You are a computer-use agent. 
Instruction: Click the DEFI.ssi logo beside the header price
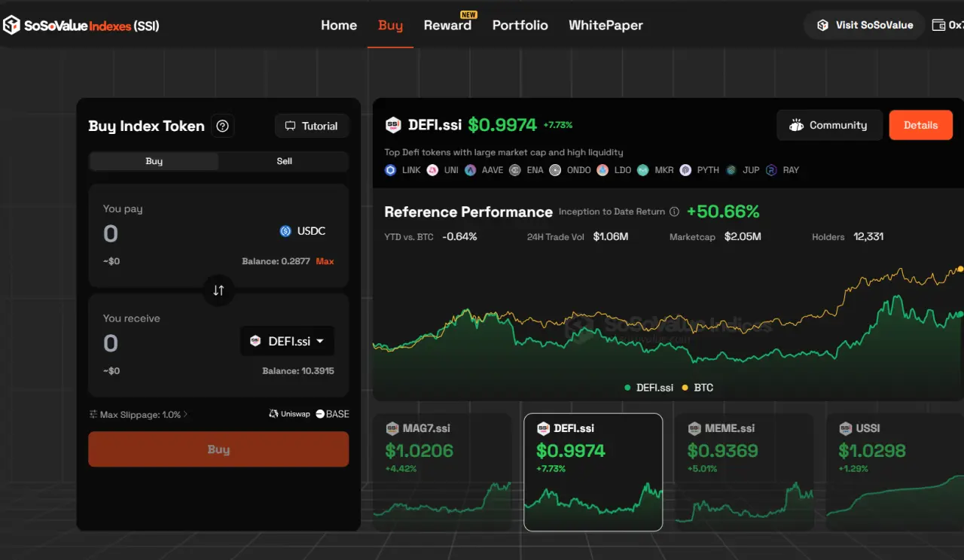393,125
